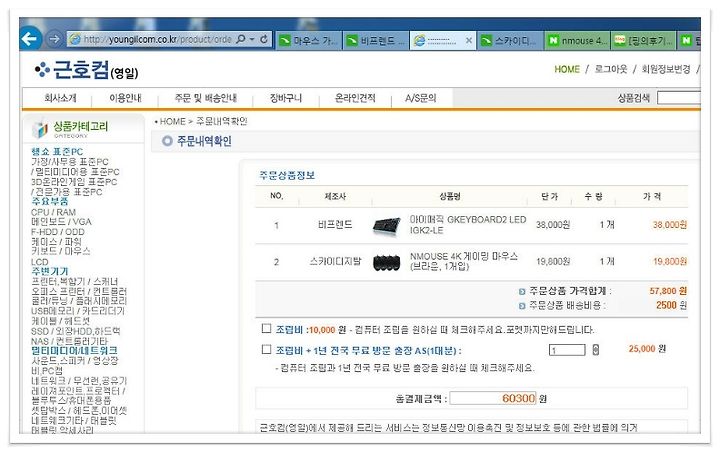Open the 케이스 / 파워 category
The width and height of the screenshot is (720, 452).
coord(56,242)
